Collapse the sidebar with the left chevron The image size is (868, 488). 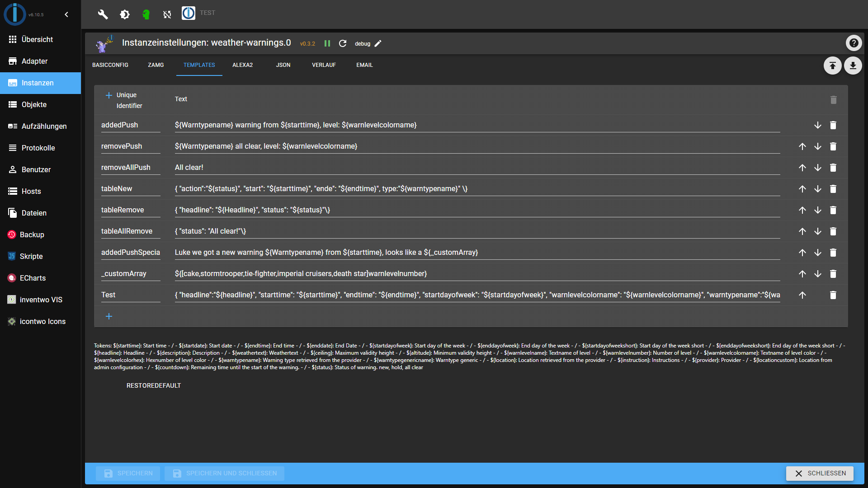66,14
